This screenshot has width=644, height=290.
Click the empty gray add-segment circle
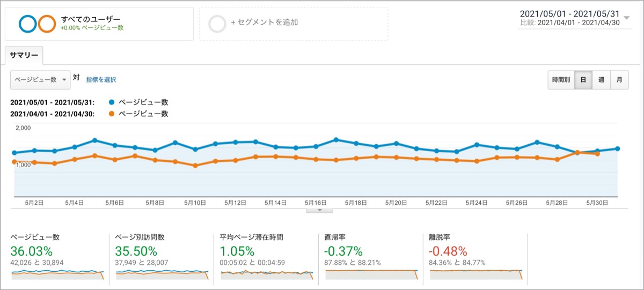(217, 24)
